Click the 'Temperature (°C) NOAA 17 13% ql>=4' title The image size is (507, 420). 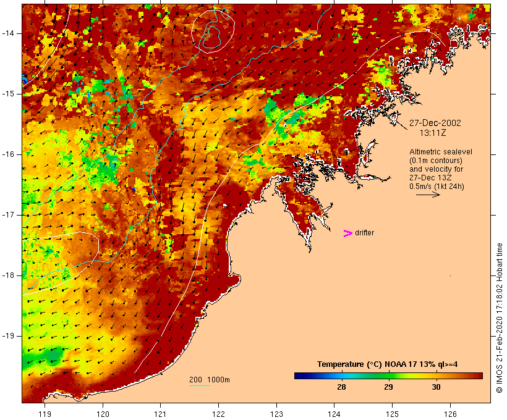tap(388, 364)
